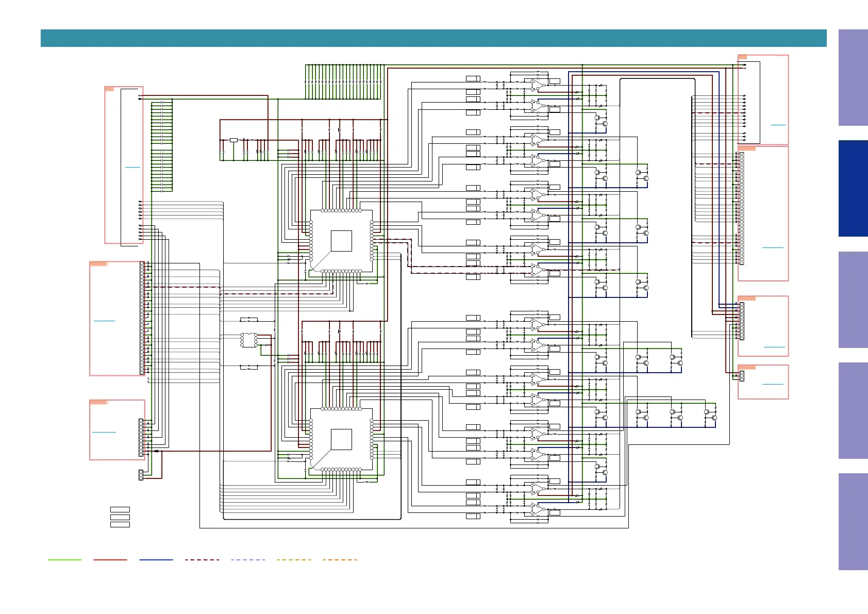
Task: Click the top rectangle of three stacked boxes
Action: (120, 510)
